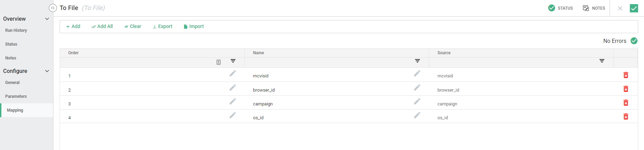Collapse the Overview section
The image size is (644, 150).
47,19
